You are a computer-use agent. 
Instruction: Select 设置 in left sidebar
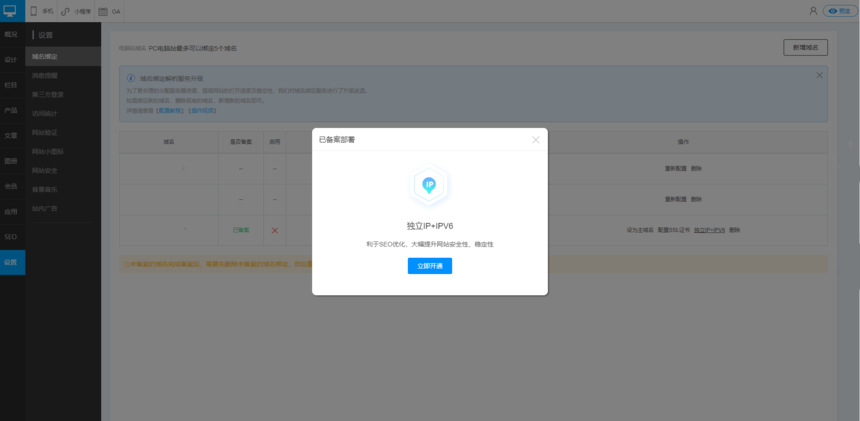tap(12, 262)
